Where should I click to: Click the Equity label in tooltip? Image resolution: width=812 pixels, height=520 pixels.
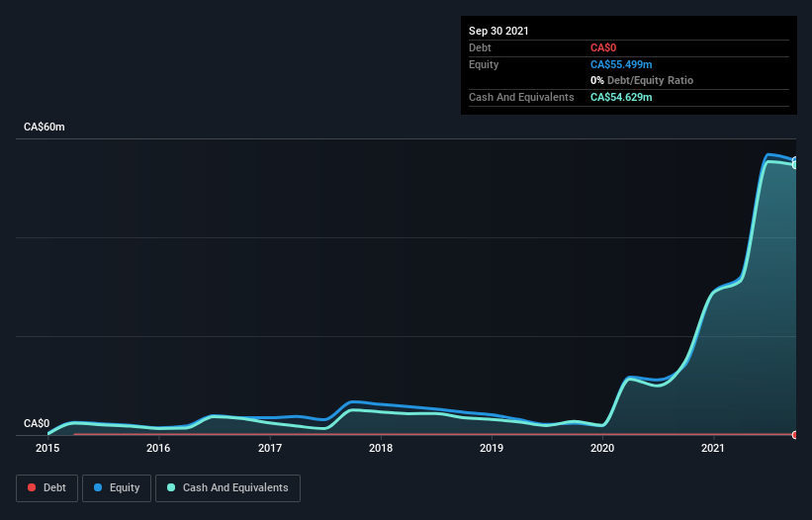coord(484,64)
